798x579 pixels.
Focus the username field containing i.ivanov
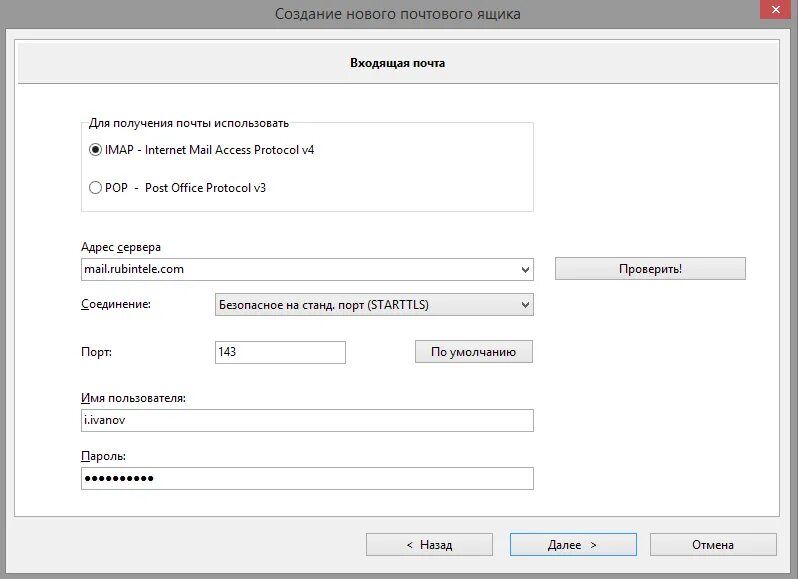(x=306, y=420)
